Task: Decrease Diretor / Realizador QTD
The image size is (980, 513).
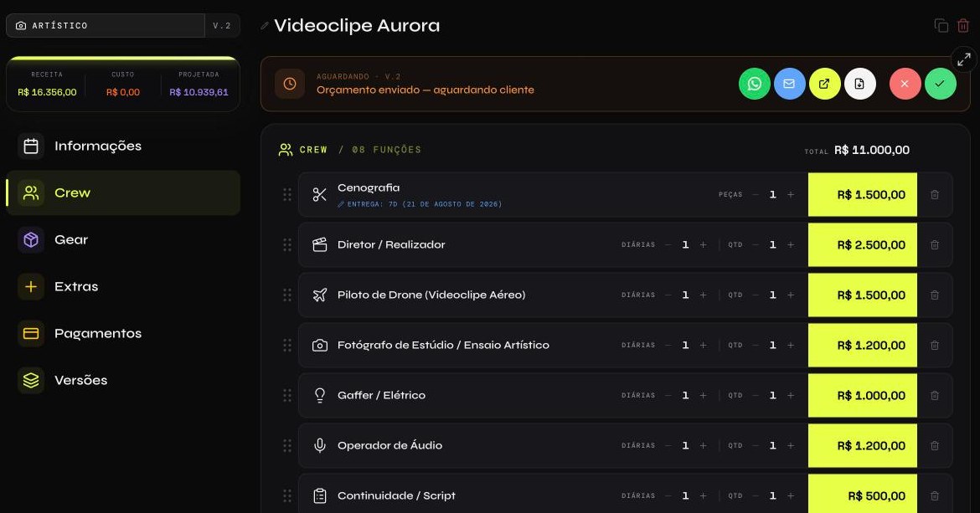Action: click(x=756, y=244)
